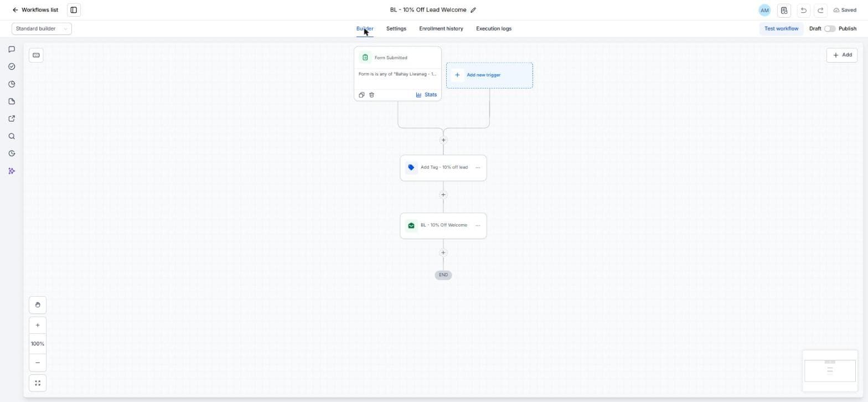
Task: Zoom in with the plus control
Action: (38, 326)
